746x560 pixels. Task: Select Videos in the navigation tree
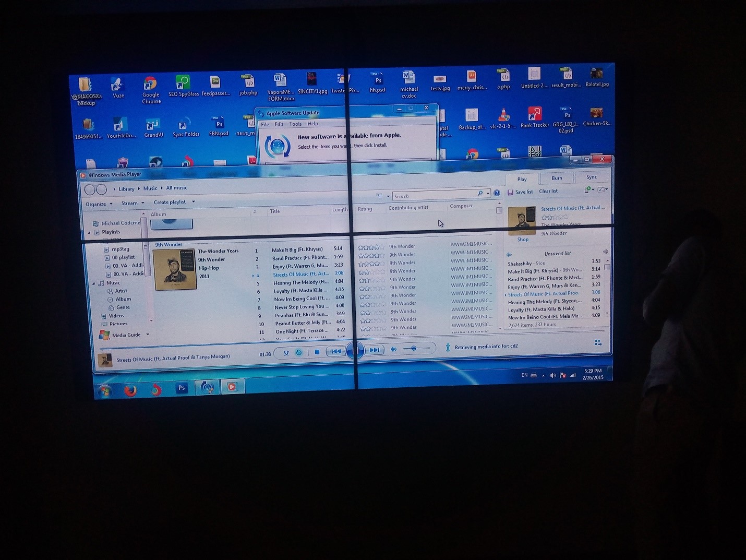(x=116, y=316)
